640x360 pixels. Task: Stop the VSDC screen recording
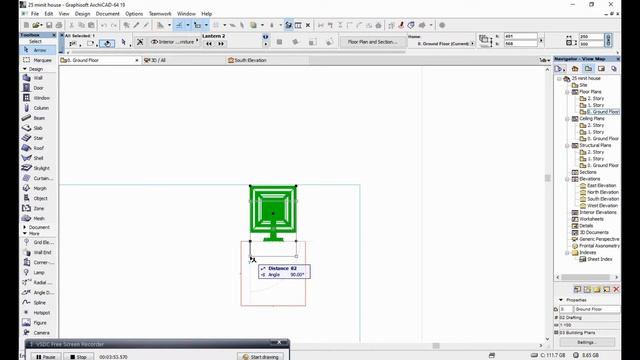(x=78, y=357)
